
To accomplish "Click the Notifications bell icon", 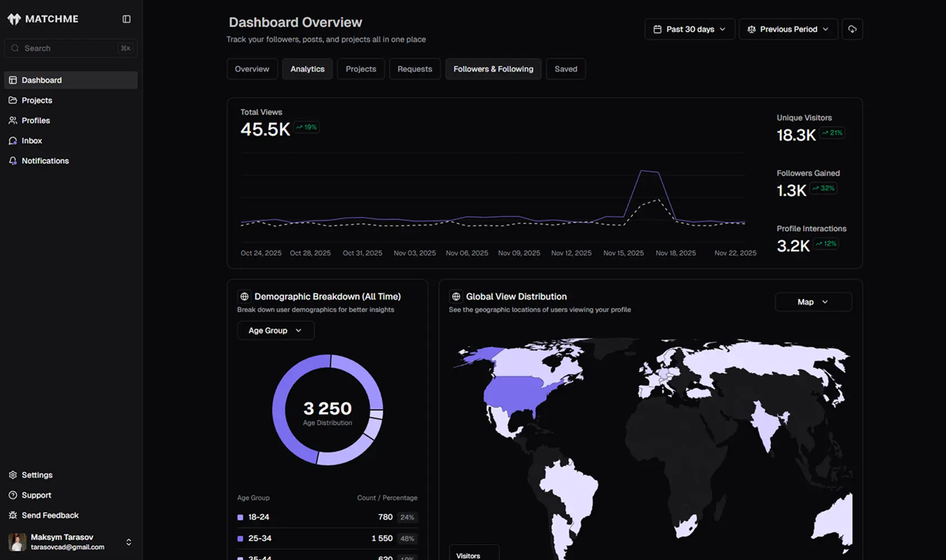I will [12, 161].
